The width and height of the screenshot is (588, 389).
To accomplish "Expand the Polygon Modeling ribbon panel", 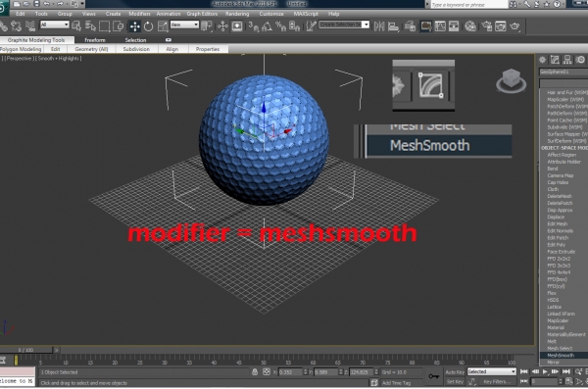I will pyautogui.click(x=21, y=49).
